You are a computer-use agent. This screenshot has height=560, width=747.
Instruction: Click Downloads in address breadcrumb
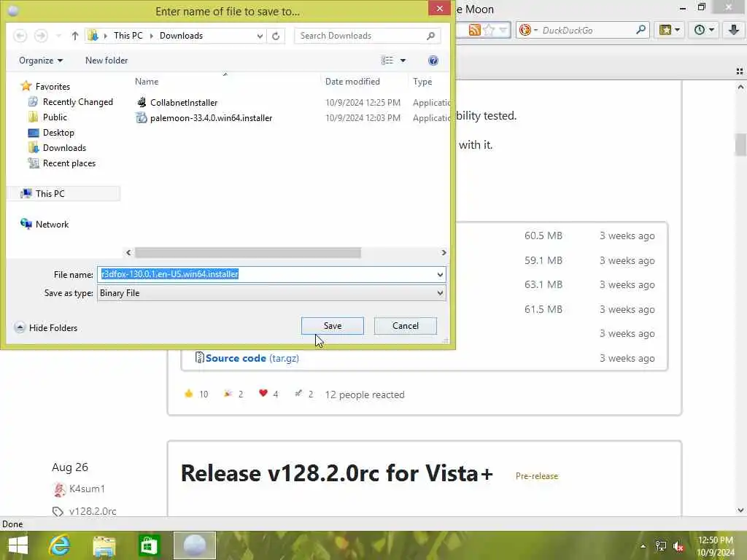(181, 36)
